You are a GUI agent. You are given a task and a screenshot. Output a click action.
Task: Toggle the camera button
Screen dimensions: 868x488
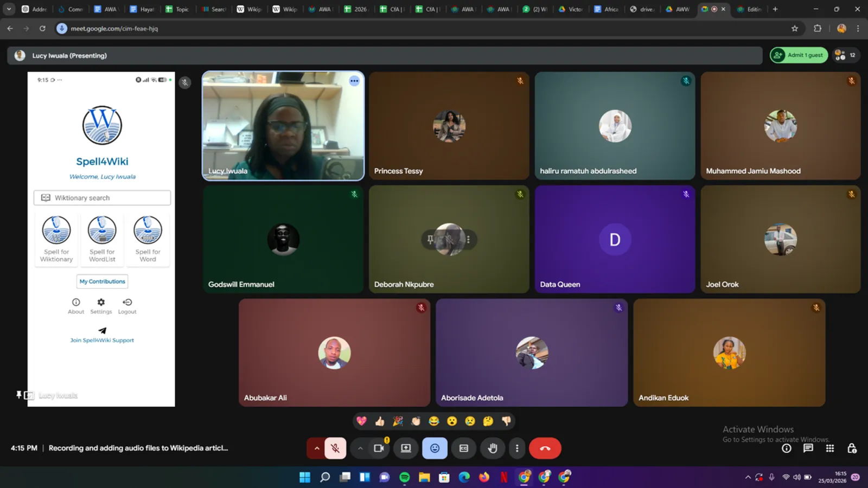[x=379, y=448]
